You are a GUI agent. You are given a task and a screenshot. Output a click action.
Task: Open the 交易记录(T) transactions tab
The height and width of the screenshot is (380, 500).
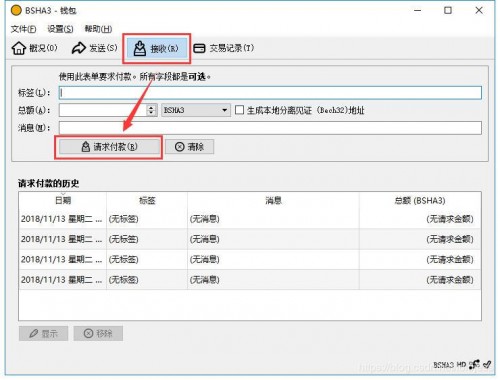click(224, 48)
